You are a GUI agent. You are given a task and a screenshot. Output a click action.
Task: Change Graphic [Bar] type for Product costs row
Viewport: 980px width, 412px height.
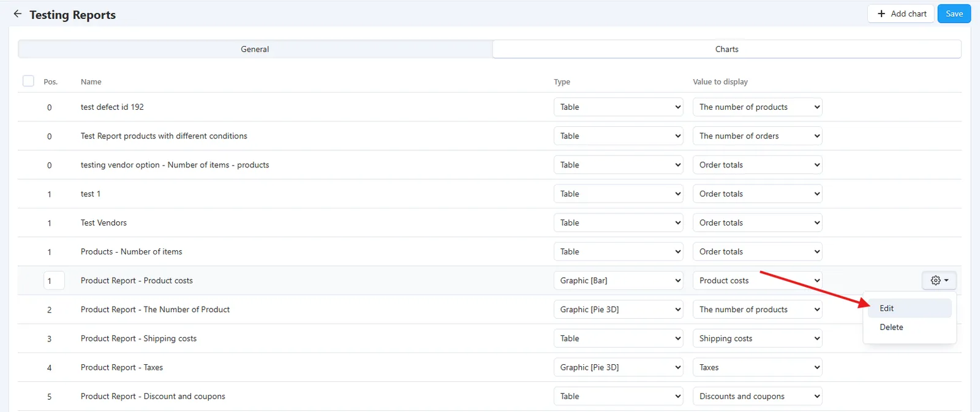[619, 281]
